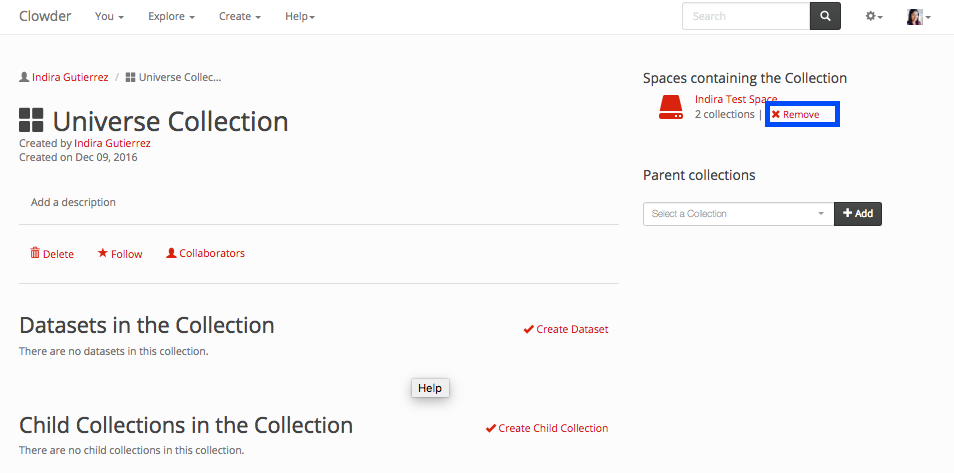Click the red space drive icon
The image size is (954, 473).
point(670,108)
